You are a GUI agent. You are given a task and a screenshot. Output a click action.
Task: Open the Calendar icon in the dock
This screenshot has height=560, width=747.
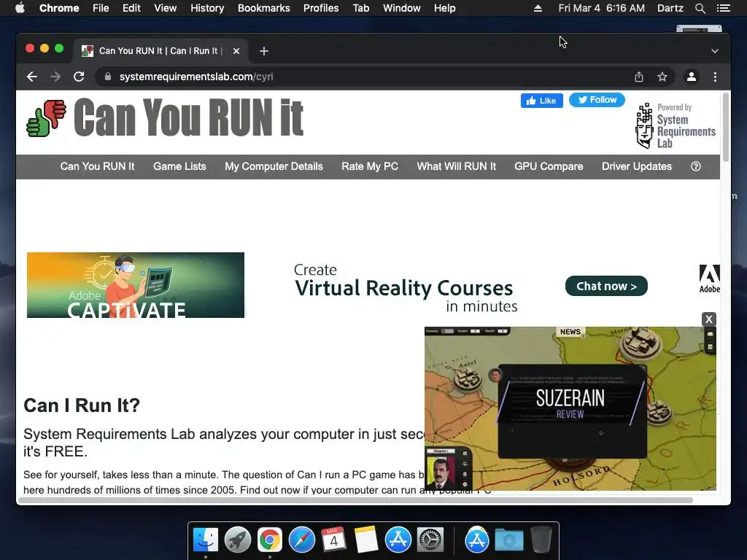pos(334,540)
